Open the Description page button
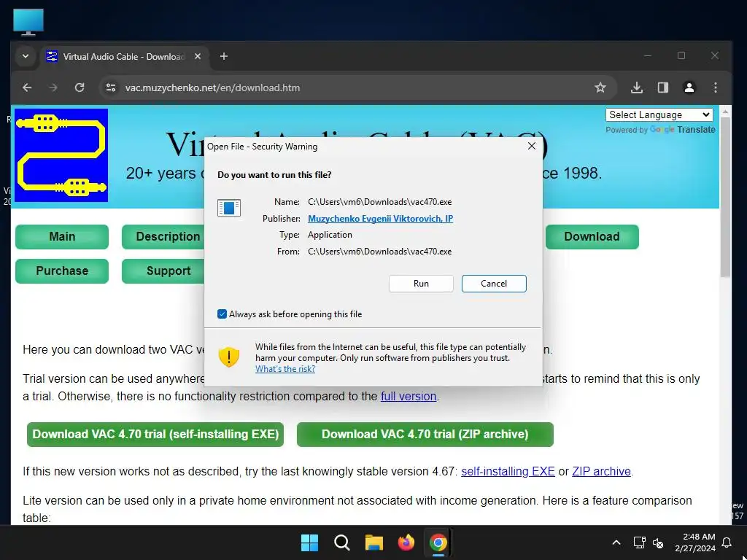The width and height of the screenshot is (747, 560). 163,237
